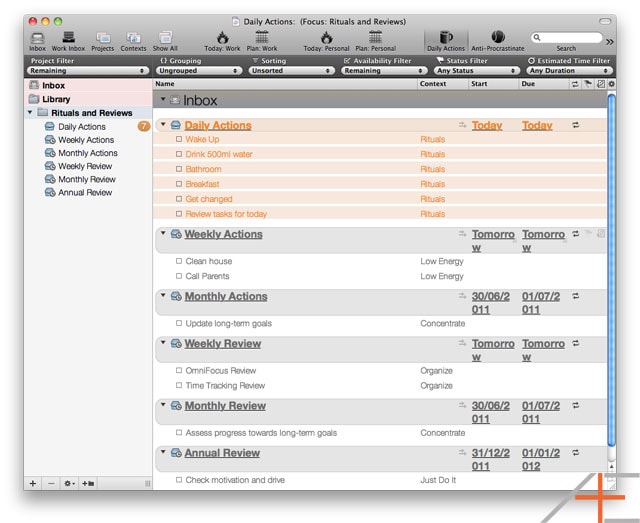This screenshot has height=523, width=640.
Task: Open the Estimated Time Filter dropdown
Action: (x=569, y=71)
